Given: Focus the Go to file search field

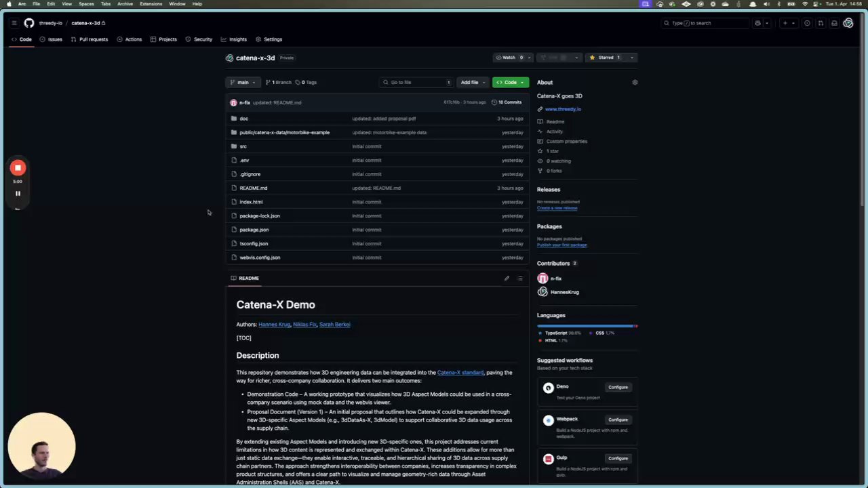Looking at the screenshot, I should [416, 83].
